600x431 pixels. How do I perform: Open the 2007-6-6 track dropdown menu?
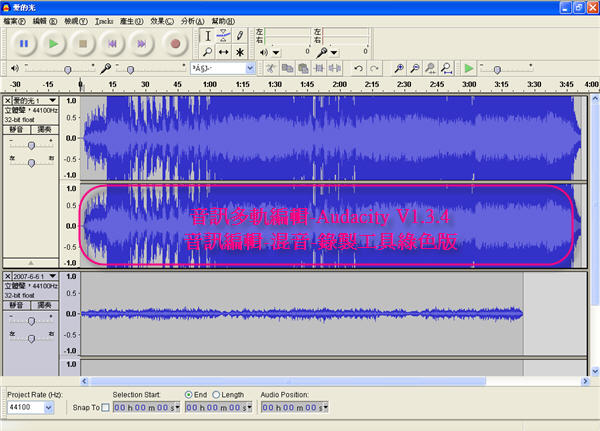click(53, 274)
